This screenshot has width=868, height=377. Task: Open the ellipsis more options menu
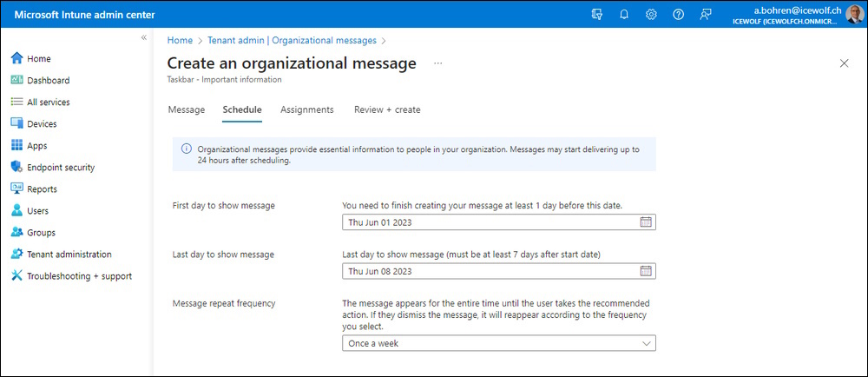coord(438,63)
